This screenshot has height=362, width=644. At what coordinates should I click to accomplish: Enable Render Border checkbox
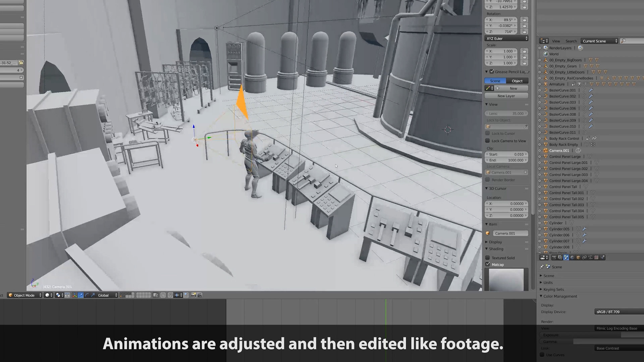488,180
